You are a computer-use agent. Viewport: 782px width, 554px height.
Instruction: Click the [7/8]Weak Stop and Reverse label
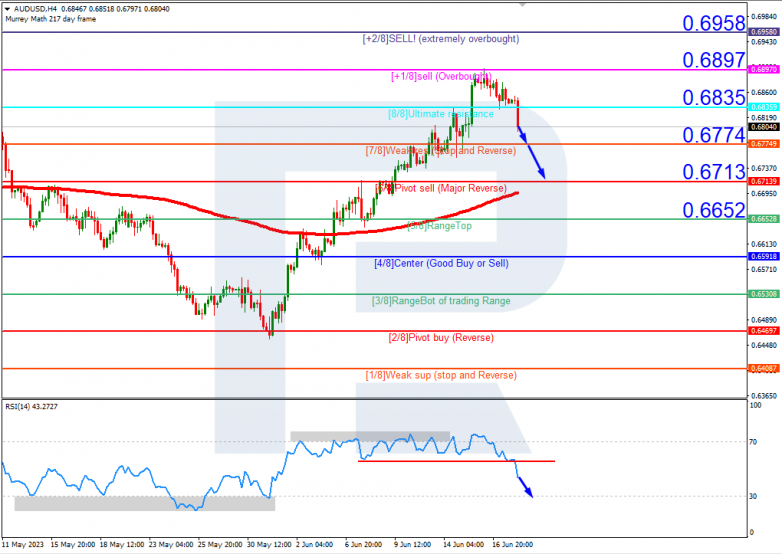tap(440, 151)
